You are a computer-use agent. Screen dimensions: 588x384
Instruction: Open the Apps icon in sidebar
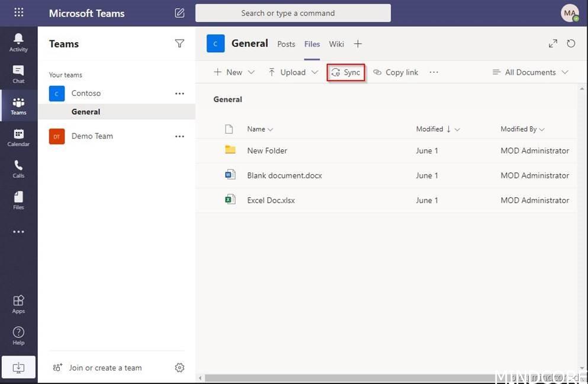coord(18,304)
